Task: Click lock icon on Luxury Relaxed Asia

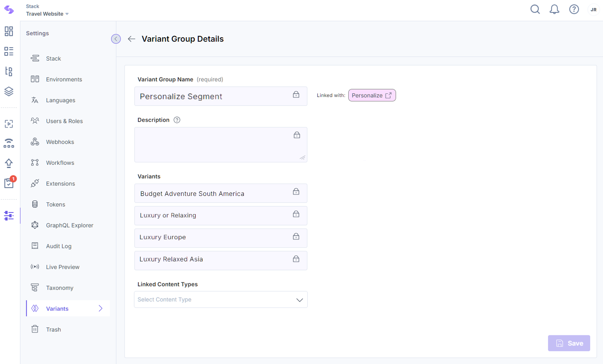Action: pyautogui.click(x=296, y=259)
